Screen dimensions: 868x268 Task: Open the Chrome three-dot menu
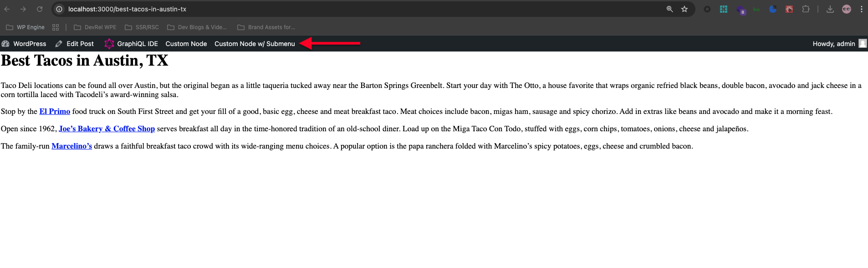point(862,9)
